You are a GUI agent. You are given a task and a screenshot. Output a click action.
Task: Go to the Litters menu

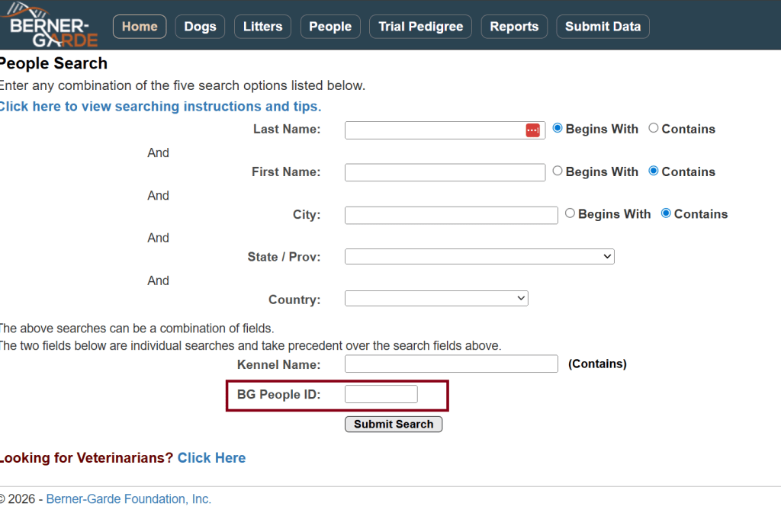pyautogui.click(x=262, y=27)
